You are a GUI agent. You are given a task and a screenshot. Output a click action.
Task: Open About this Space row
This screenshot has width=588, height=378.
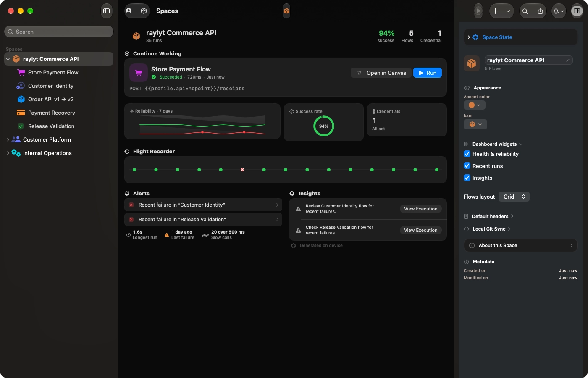[521, 245]
